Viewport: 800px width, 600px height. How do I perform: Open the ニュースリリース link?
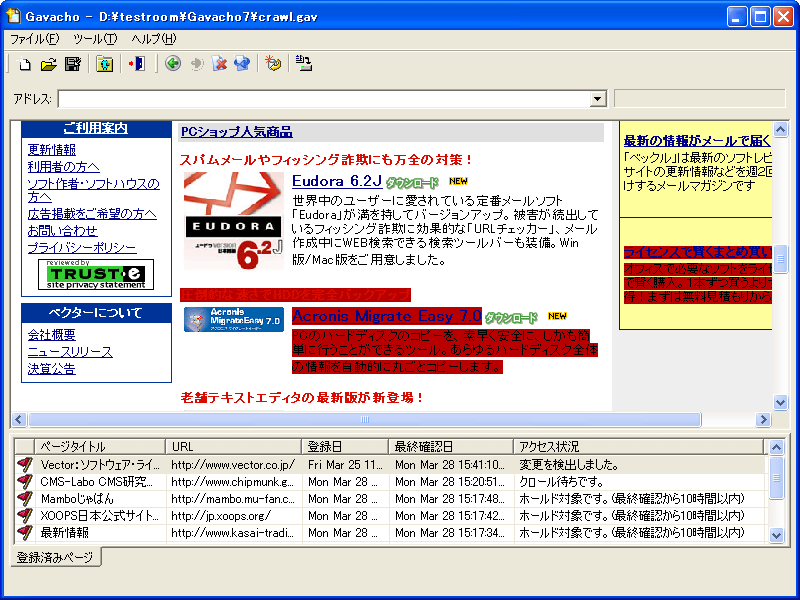coord(70,352)
